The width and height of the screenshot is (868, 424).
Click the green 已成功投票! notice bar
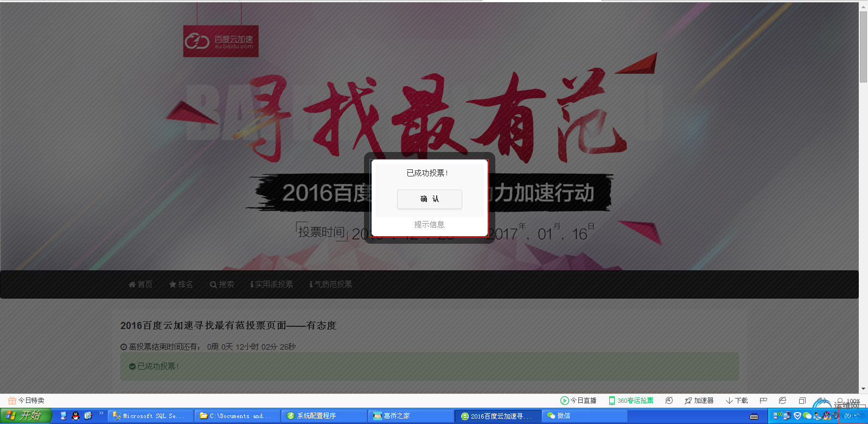tap(429, 366)
